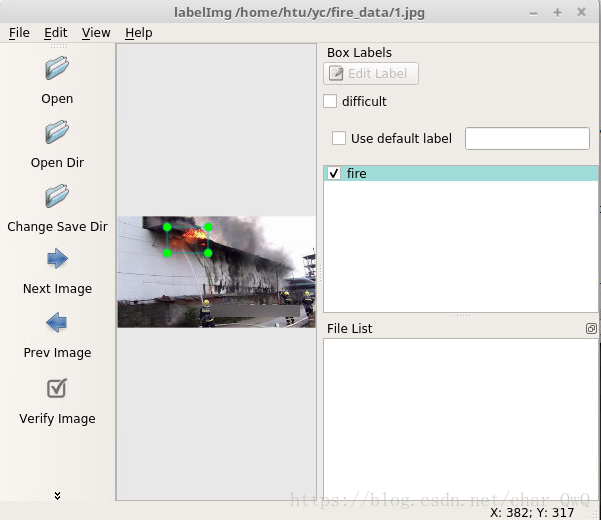Click the top-left green box vertex
601x520 pixels.
click(x=167, y=227)
